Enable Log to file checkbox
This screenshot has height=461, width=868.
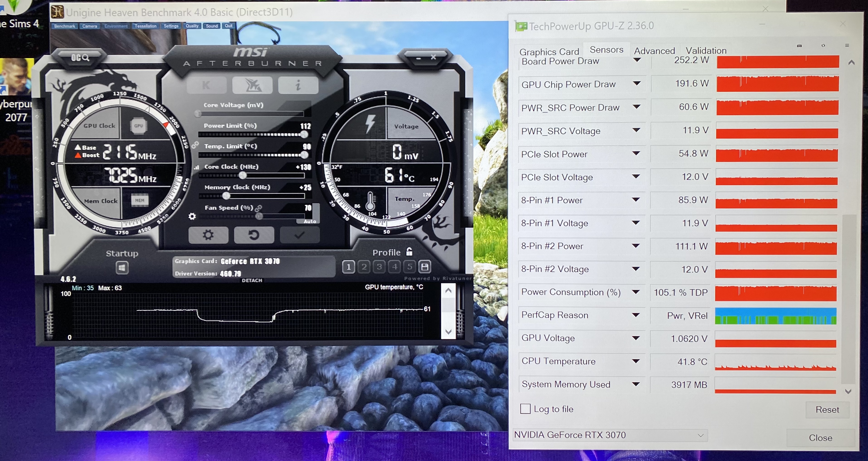[525, 409]
